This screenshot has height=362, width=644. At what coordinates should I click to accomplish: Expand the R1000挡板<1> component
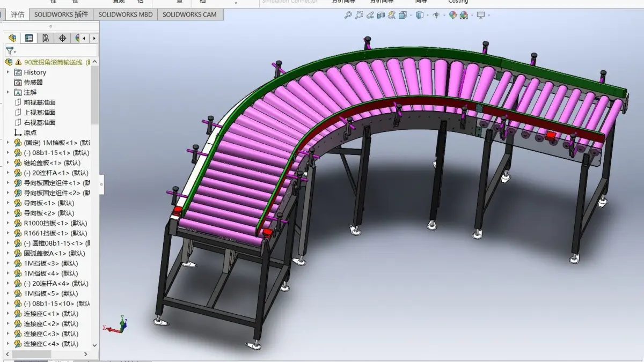pyautogui.click(x=8, y=223)
